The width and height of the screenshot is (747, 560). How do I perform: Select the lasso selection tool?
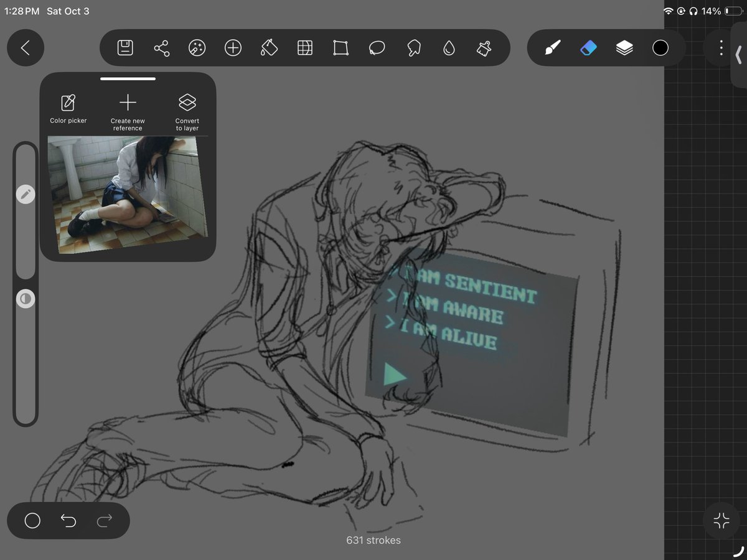pyautogui.click(x=377, y=48)
